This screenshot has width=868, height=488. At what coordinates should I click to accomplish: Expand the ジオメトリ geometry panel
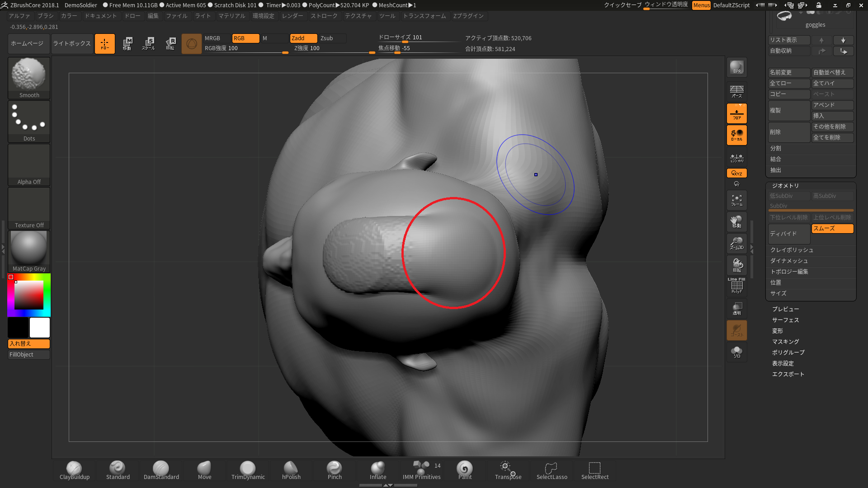point(785,185)
